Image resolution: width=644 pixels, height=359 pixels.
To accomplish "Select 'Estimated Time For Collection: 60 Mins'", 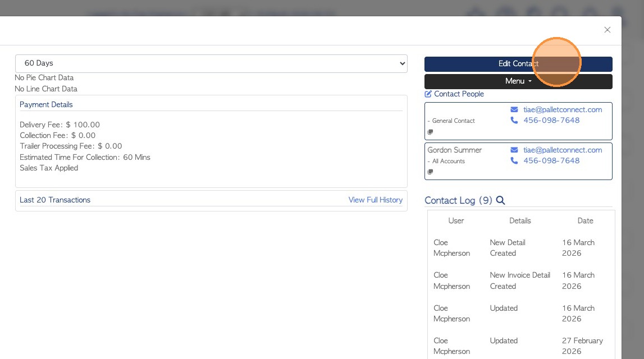I will coord(85,157).
